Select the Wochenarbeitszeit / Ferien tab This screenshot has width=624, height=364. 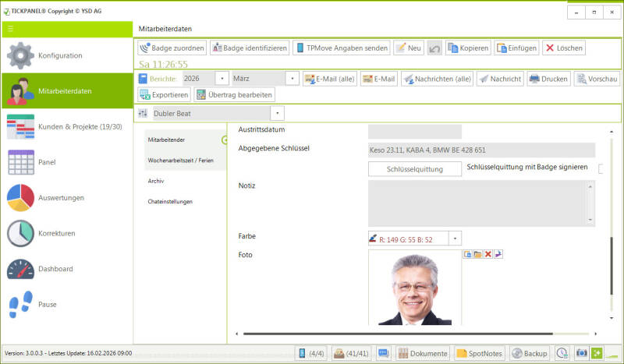tap(186, 161)
